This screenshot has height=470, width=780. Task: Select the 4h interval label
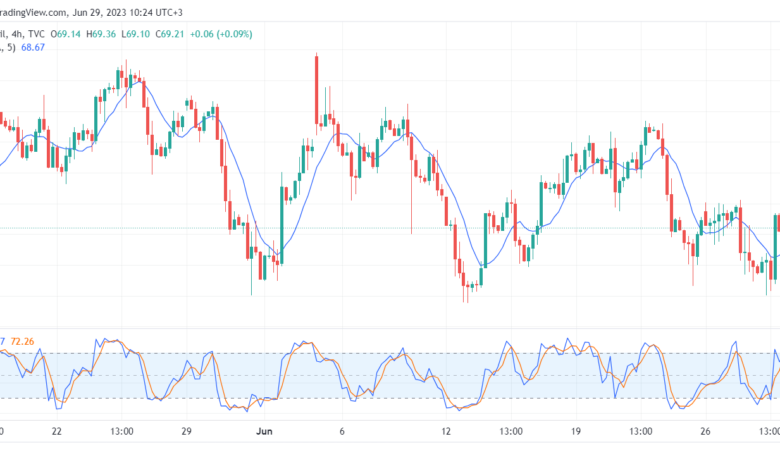pyautogui.click(x=17, y=34)
